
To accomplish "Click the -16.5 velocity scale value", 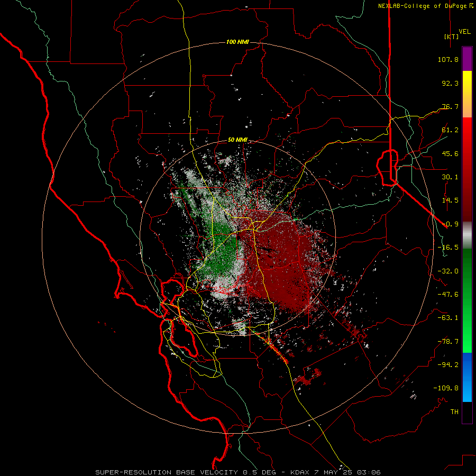I will coord(448,248).
